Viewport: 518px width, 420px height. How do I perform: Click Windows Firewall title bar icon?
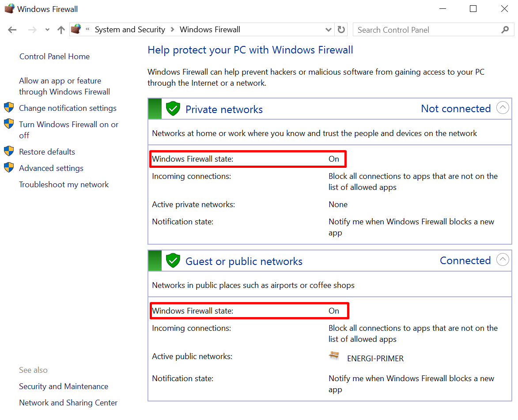click(10, 8)
